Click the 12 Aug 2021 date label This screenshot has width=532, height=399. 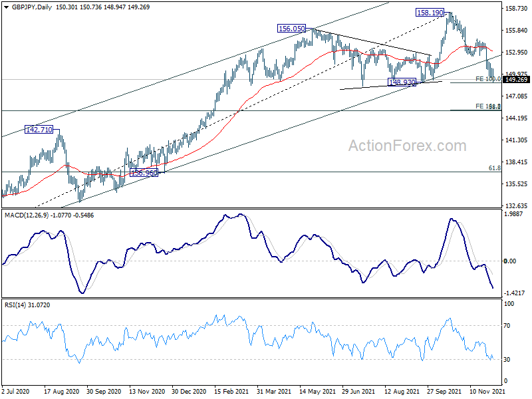tap(402, 392)
